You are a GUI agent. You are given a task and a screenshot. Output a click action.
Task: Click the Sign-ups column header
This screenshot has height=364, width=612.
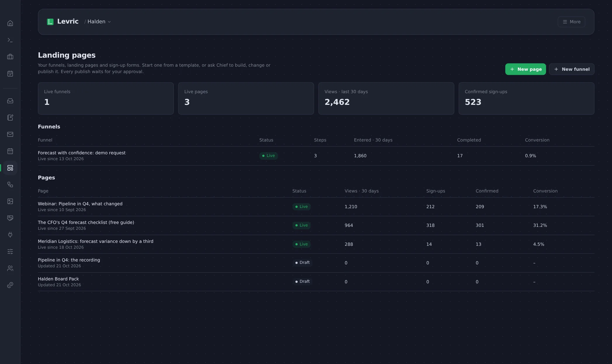436,191
